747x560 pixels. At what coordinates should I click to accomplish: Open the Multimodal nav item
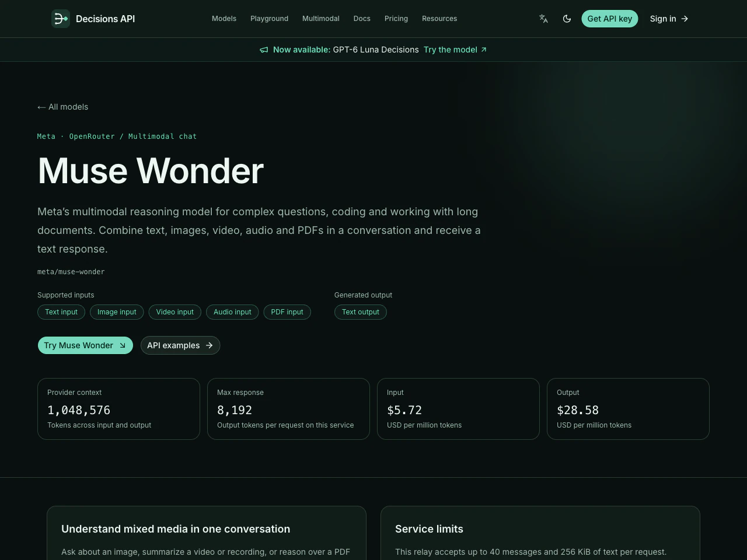pos(321,19)
